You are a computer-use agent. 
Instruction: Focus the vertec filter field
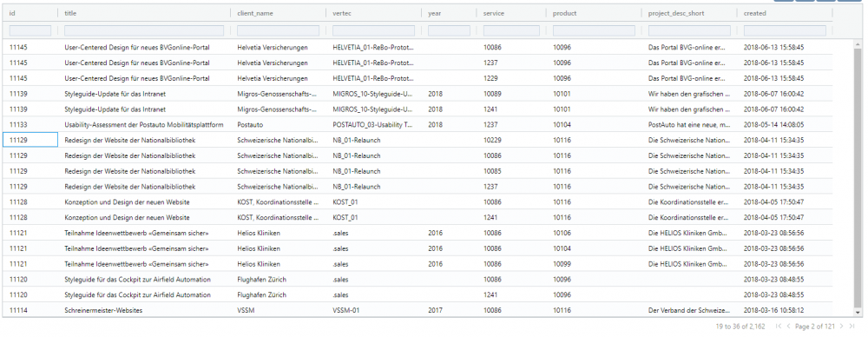point(373,30)
